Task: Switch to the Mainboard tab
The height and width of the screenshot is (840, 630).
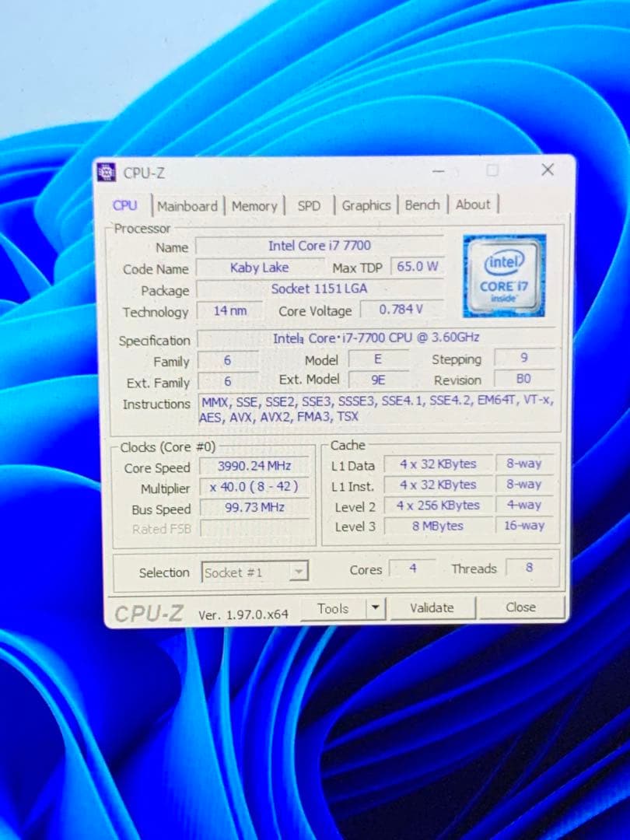Action: [x=187, y=205]
